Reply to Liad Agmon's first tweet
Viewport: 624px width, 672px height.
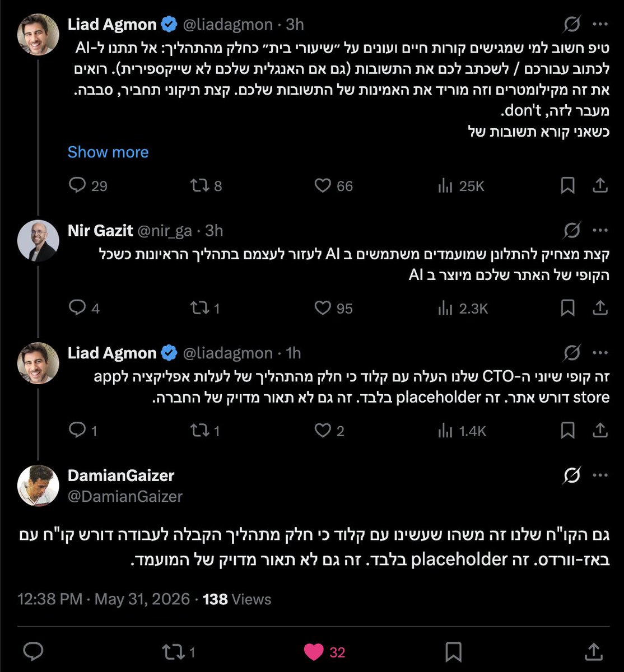coord(87,186)
